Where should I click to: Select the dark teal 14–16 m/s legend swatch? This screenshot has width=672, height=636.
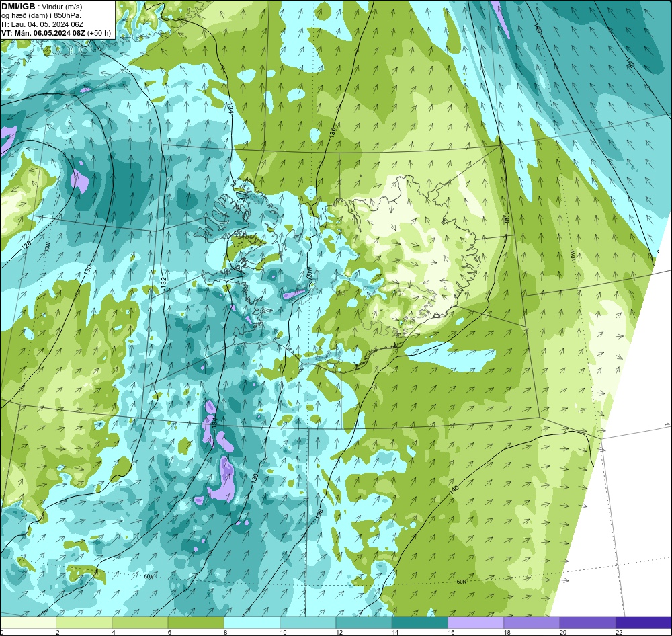click(x=419, y=622)
